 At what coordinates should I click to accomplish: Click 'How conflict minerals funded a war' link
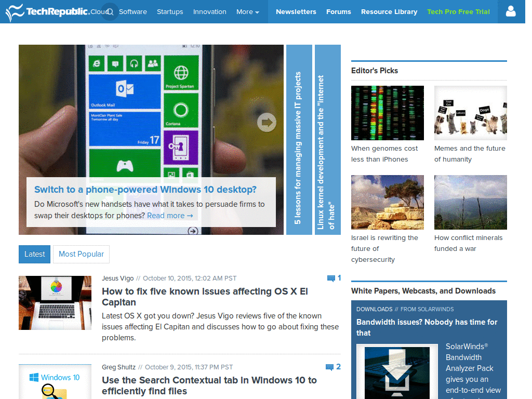pos(468,243)
